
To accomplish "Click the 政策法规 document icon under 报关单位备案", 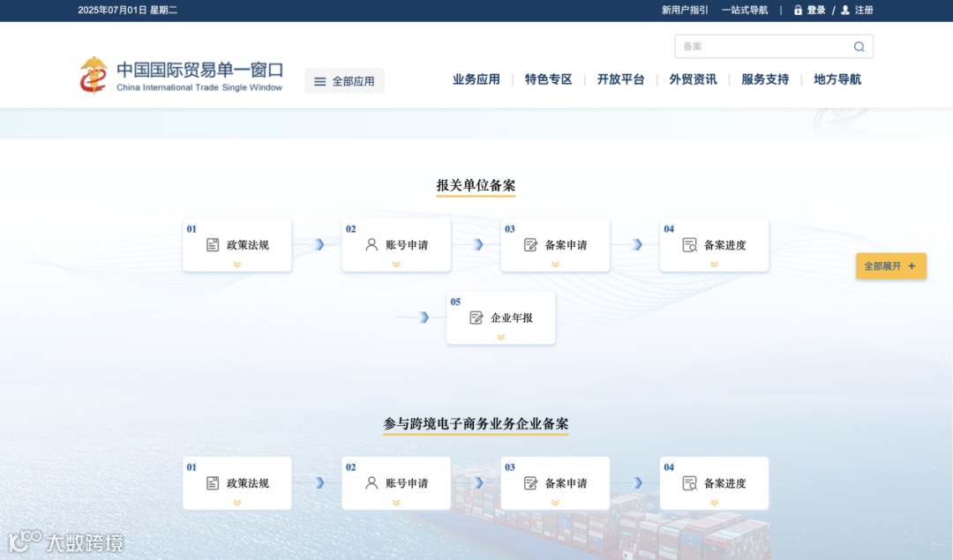I will [x=213, y=245].
